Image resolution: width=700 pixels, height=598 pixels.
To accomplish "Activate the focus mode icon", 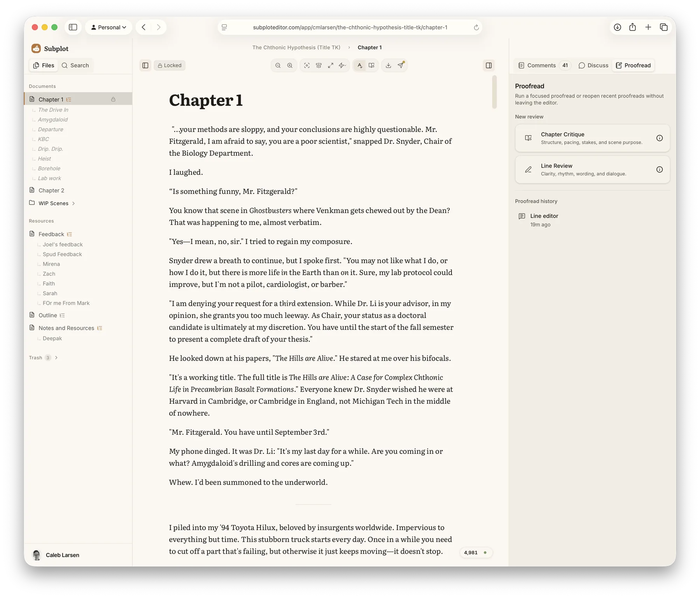I will (307, 65).
